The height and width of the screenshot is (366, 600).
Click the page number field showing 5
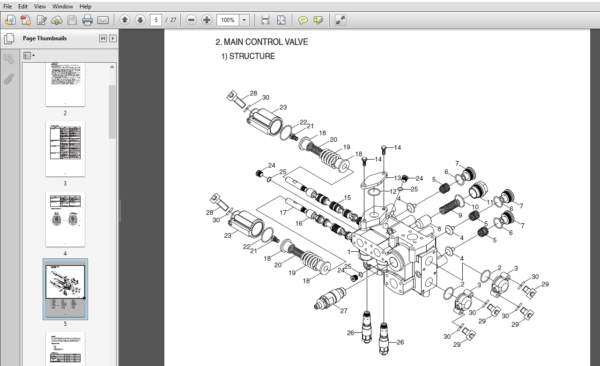click(156, 20)
